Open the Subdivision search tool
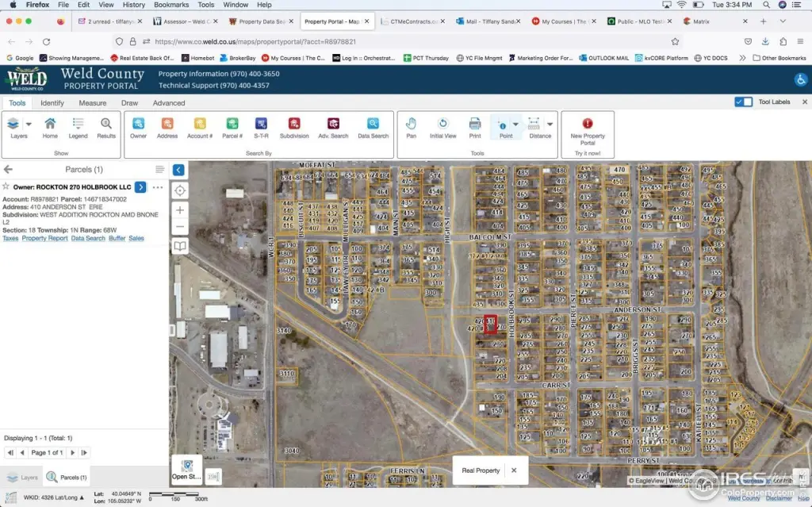 click(294, 127)
